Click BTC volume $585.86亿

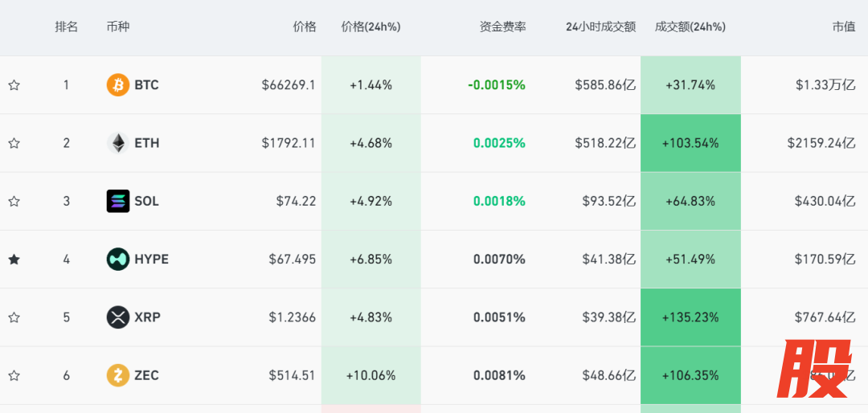605,85
